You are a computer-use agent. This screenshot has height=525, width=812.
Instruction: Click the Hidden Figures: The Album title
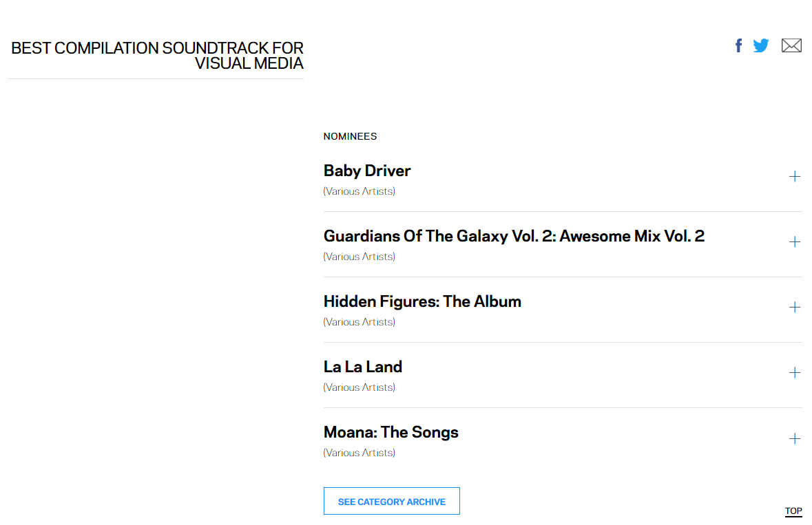click(422, 301)
